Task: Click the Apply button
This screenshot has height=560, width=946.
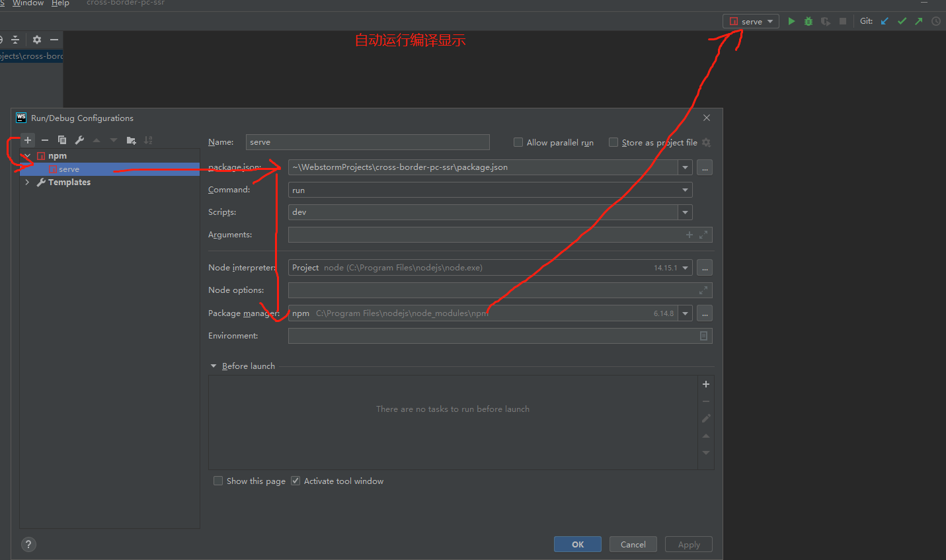Action: [689, 544]
